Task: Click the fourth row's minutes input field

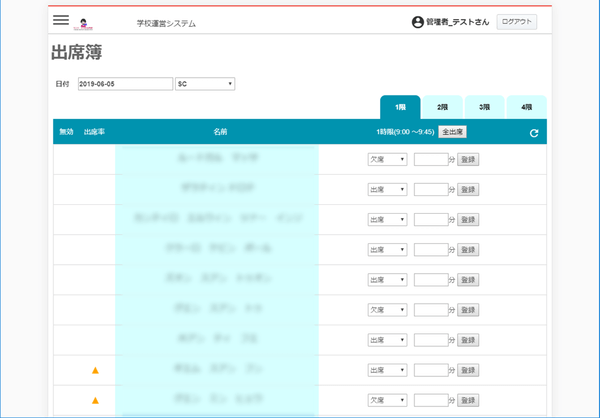Action: (431, 250)
